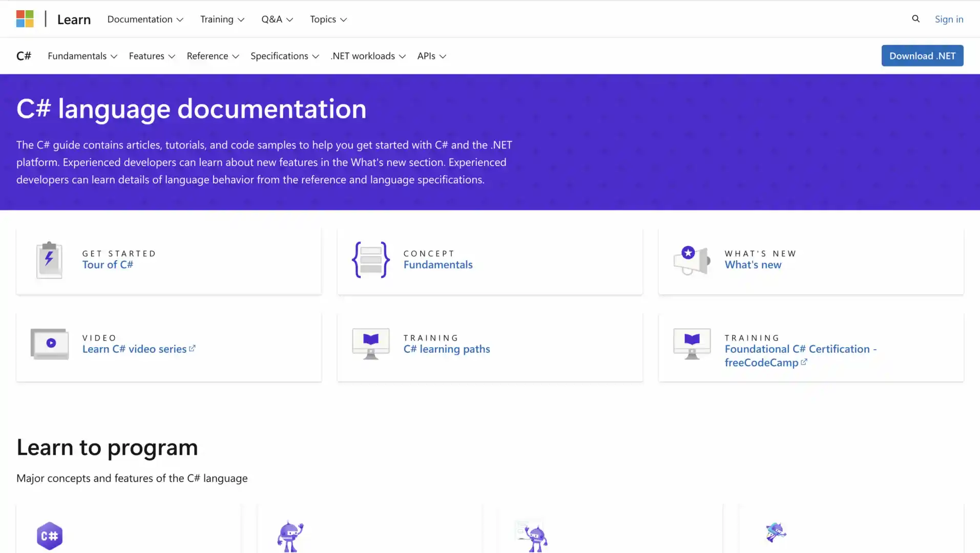This screenshot has width=980, height=553.
Task: Click the 'Learn to program' heading
Action: (107, 447)
